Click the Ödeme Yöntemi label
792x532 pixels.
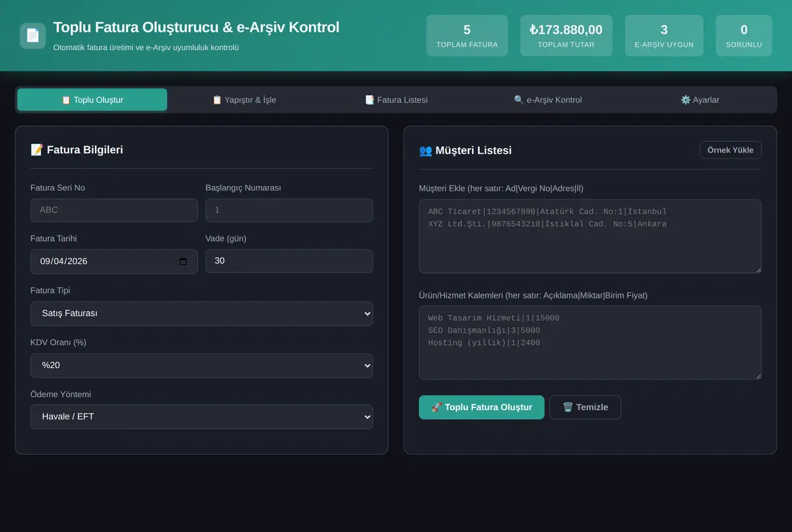click(61, 394)
